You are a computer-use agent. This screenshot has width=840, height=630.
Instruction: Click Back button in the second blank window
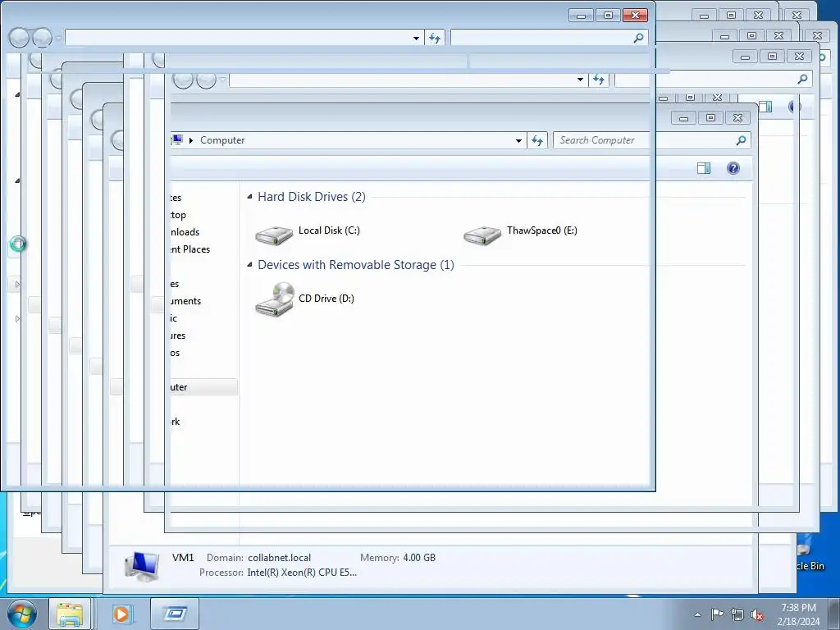point(183,80)
